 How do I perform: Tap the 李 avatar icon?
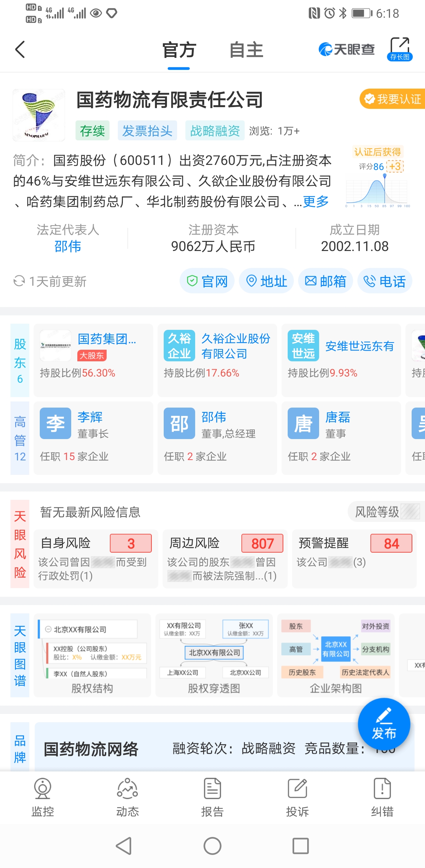(55, 423)
